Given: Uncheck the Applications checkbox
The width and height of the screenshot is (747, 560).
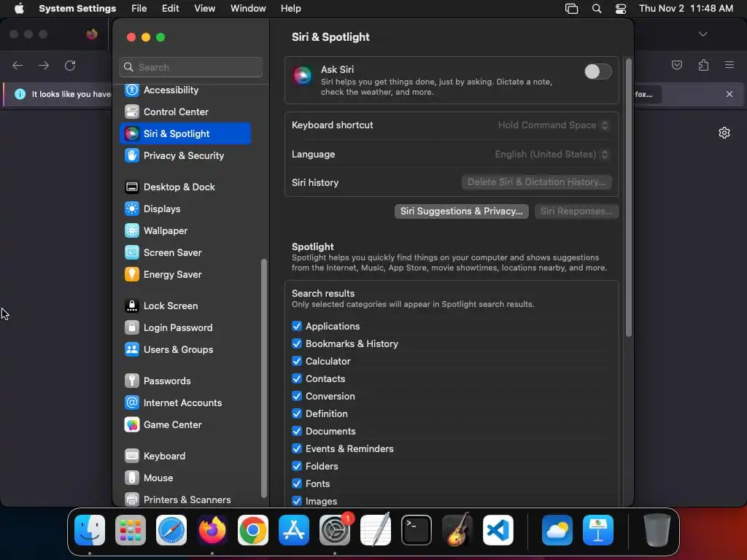Looking at the screenshot, I should tap(297, 326).
